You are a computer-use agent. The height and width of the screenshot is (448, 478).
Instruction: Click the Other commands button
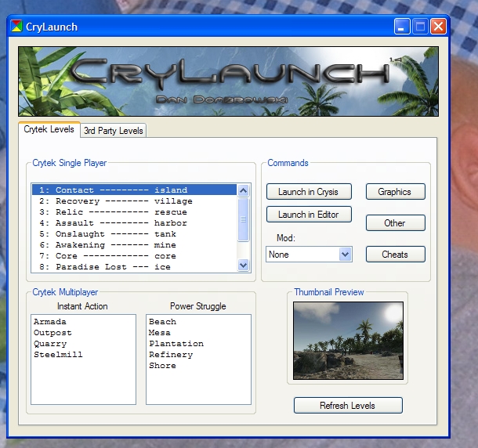394,223
